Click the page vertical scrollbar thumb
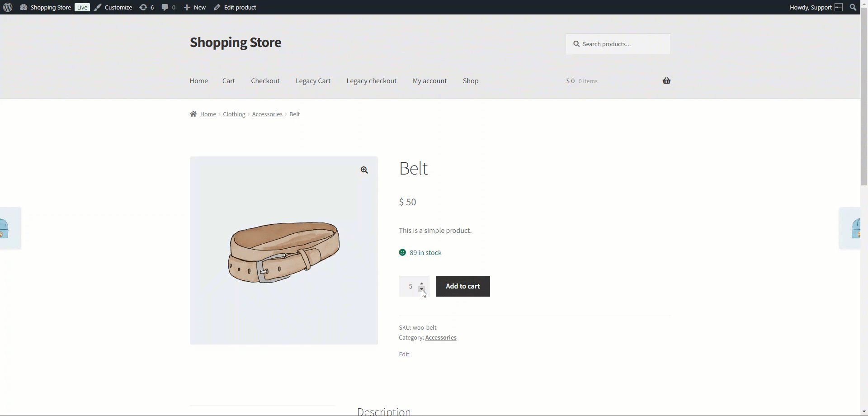This screenshot has width=868, height=416. point(864,99)
